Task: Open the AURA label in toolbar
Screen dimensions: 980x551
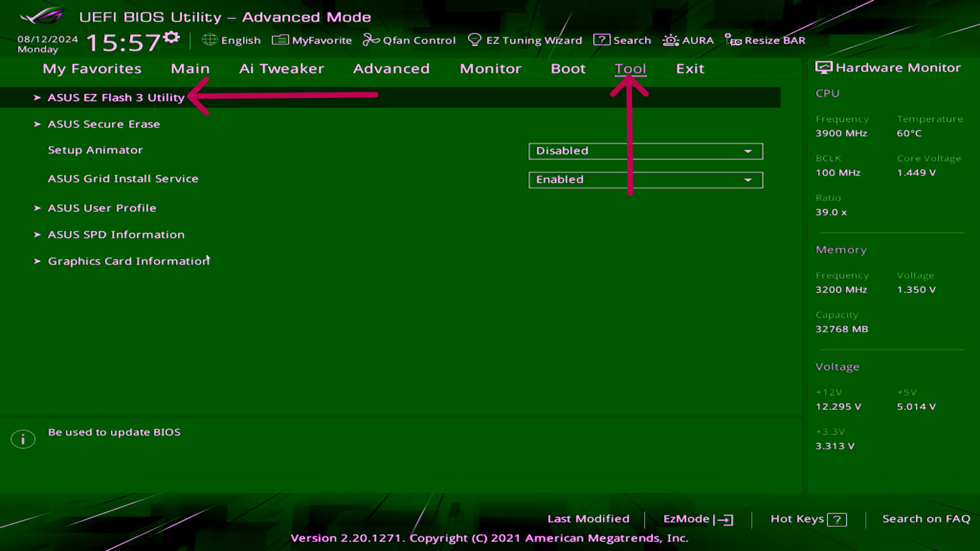Action: [x=698, y=40]
